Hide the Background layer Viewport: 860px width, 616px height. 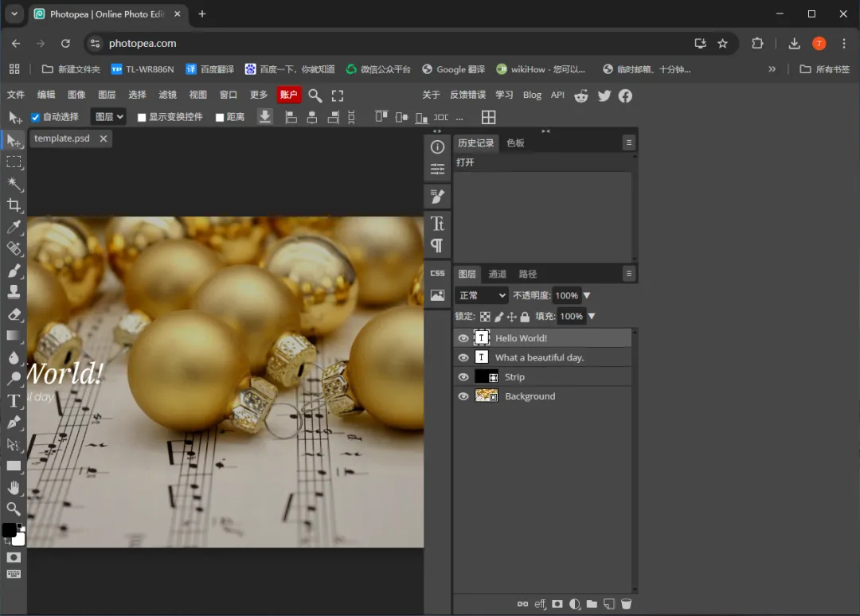pyautogui.click(x=463, y=396)
